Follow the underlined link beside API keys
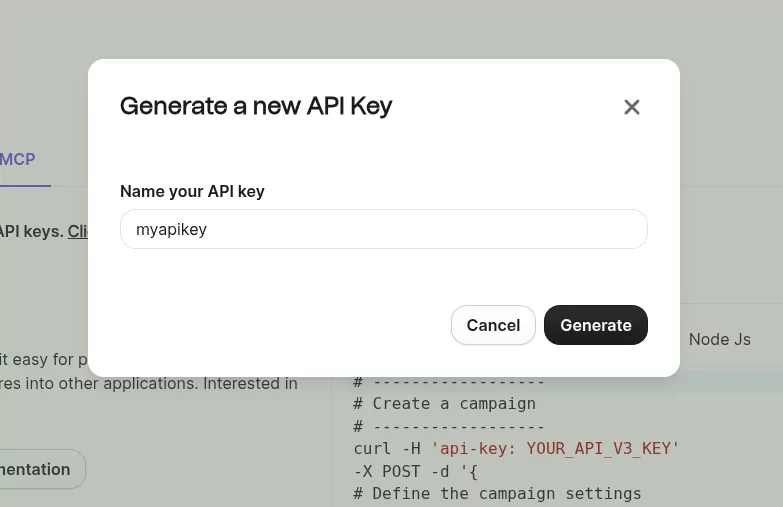Image resolution: width=783 pixels, height=507 pixels. (x=78, y=231)
